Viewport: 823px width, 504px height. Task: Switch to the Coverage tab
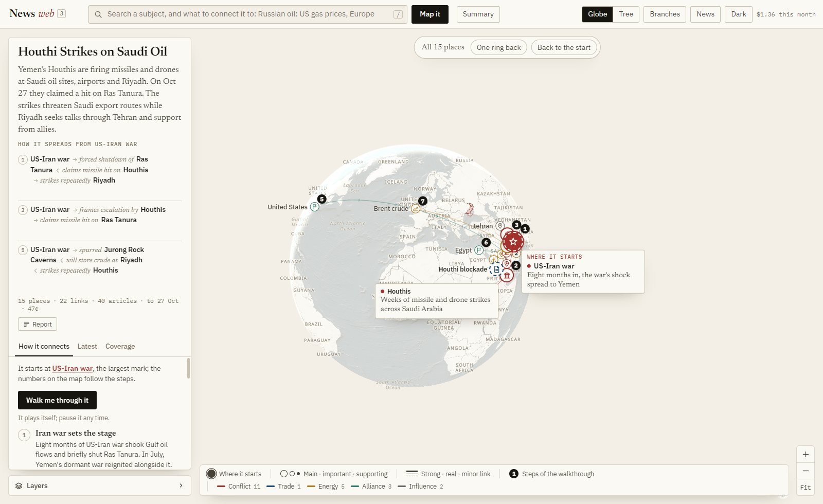(x=120, y=347)
